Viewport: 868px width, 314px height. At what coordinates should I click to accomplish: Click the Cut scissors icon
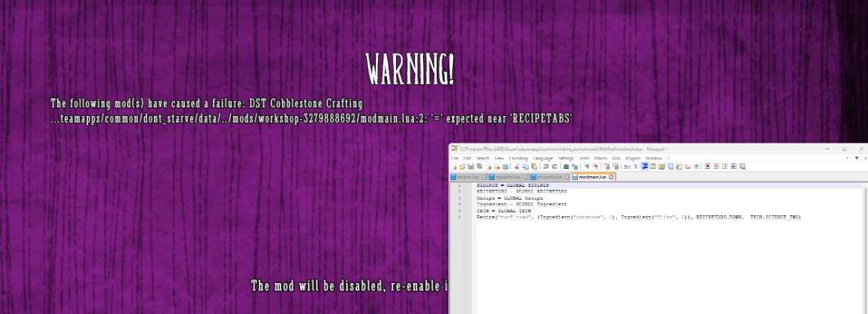(517, 166)
